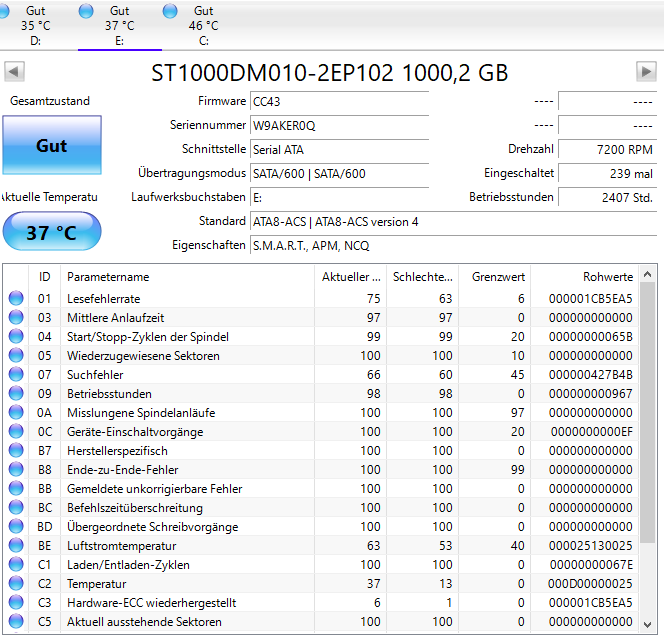Click the Grenzwert column header

point(495,277)
